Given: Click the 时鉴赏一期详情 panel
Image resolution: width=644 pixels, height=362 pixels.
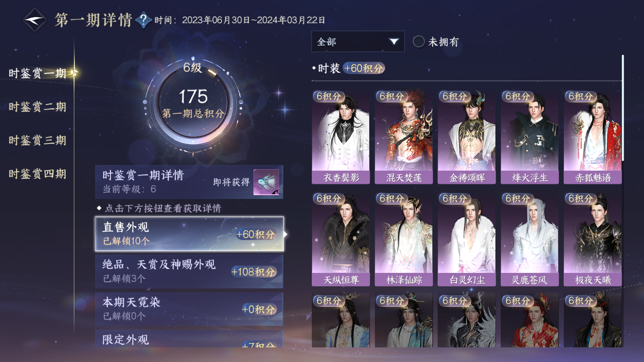Looking at the screenshot, I should [189, 182].
